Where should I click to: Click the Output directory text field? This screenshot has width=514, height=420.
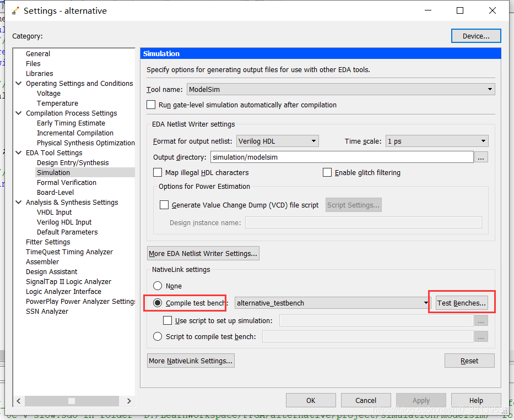coord(342,157)
